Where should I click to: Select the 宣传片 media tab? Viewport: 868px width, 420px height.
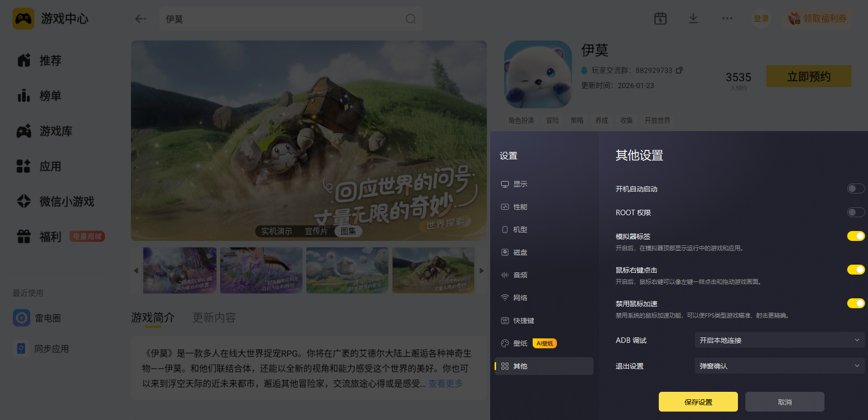[316, 231]
